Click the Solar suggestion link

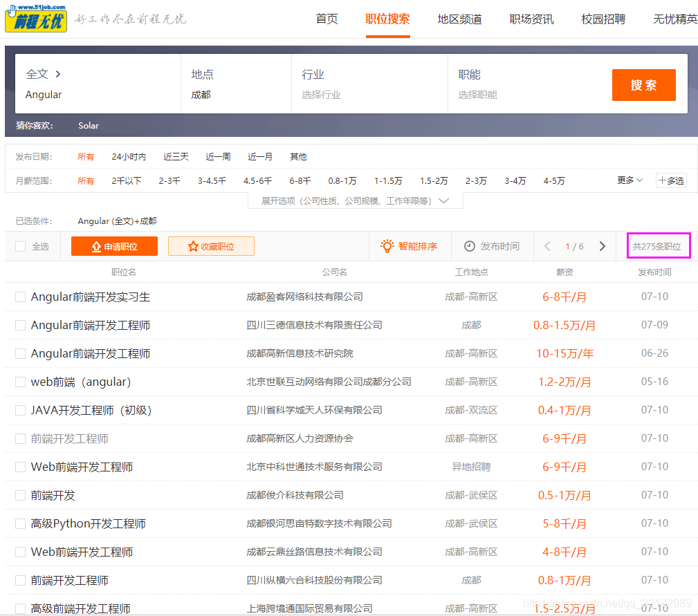pyautogui.click(x=89, y=125)
